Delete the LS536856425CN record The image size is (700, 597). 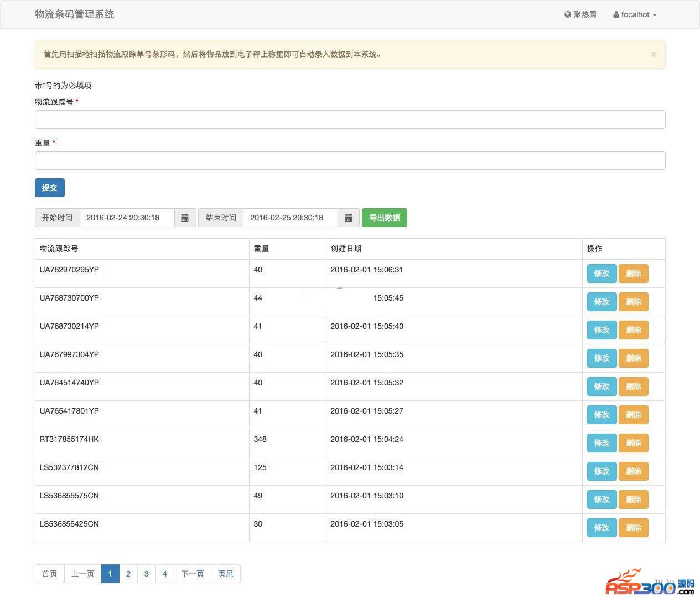[633, 528]
